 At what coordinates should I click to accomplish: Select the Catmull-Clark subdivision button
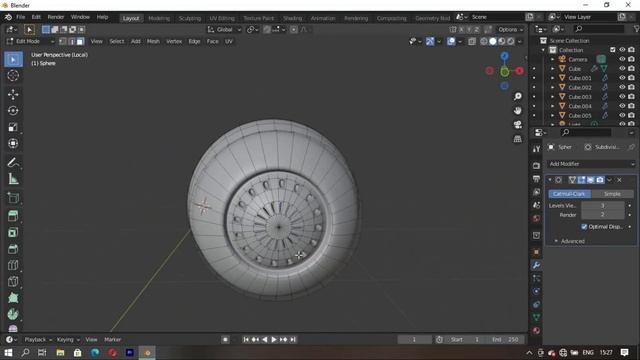tap(569, 194)
